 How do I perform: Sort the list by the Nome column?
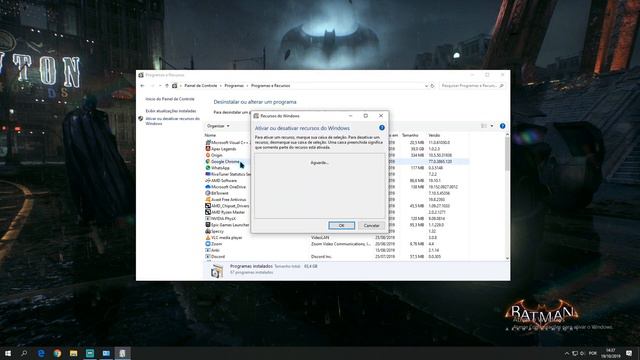pos(210,135)
